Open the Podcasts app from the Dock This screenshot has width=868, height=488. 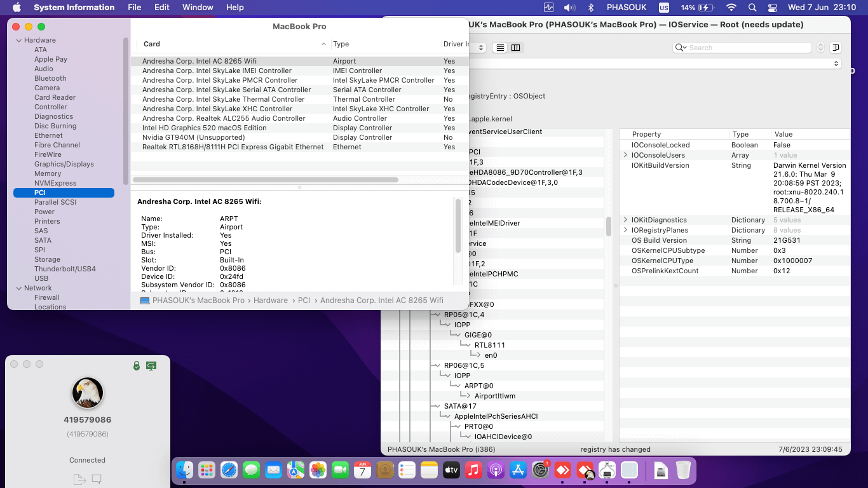coord(495,471)
